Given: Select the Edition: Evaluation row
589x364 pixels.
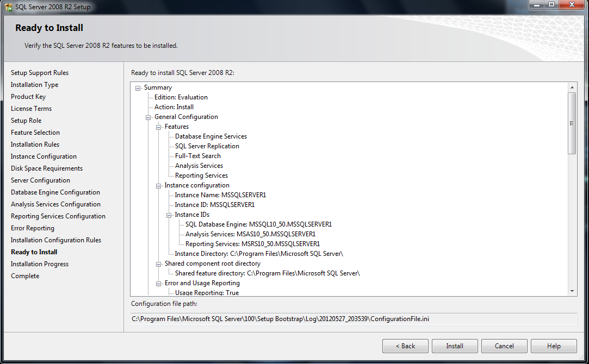Looking at the screenshot, I should [181, 97].
